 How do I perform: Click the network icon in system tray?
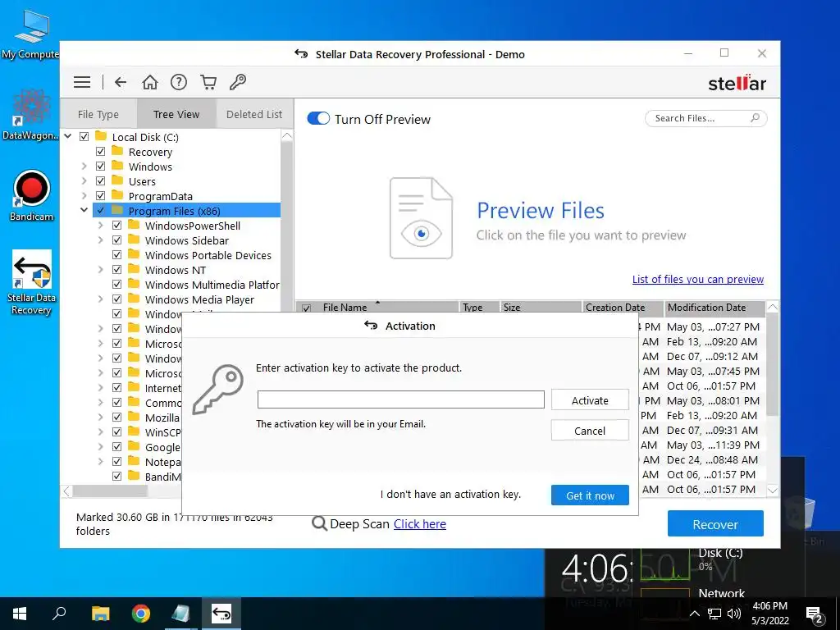click(x=714, y=614)
